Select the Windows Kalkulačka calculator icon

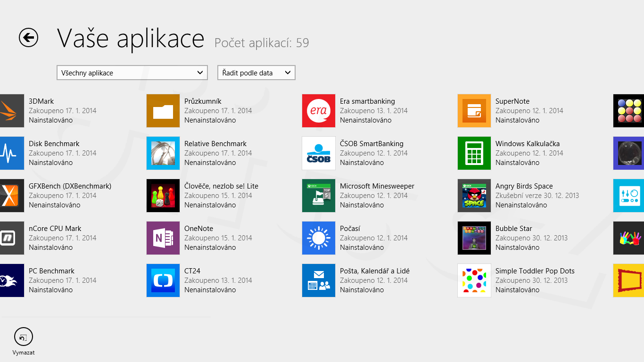[x=474, y=153]
